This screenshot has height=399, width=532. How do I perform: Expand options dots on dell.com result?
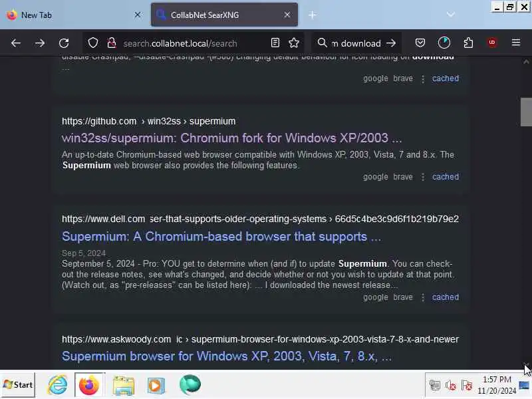pos(423,297)
